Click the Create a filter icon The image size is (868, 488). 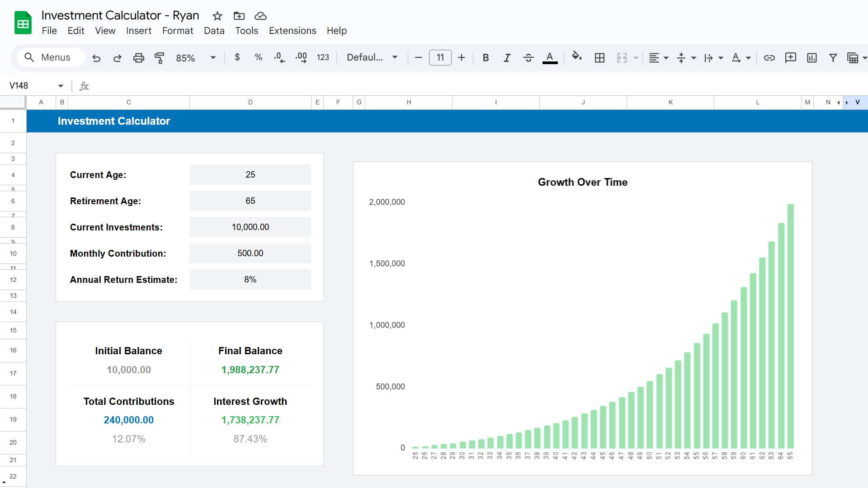(x=833, y=58)
